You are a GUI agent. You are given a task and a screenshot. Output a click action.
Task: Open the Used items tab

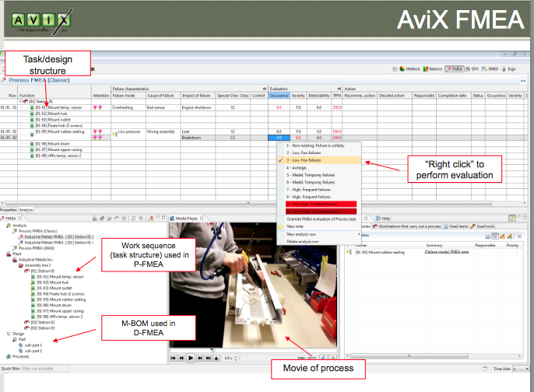coord(455,226)
